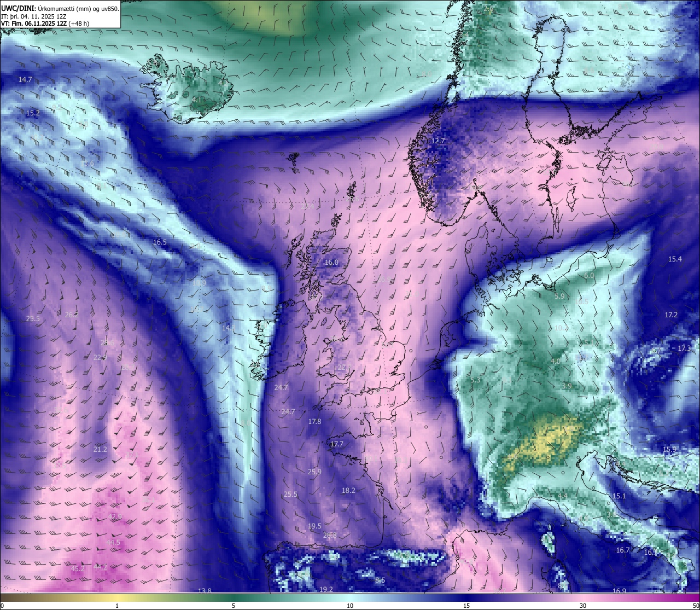Screen dimensions: 700x610
Task: Click the 50 tick on the color scale
Action: click(x=696, y=606)
